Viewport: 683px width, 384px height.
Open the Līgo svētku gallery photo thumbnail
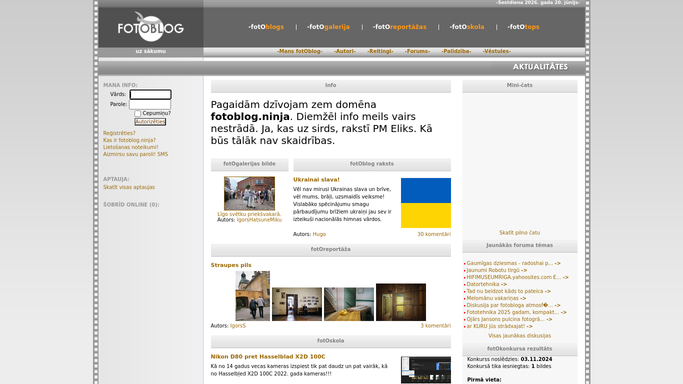(249, 193)
